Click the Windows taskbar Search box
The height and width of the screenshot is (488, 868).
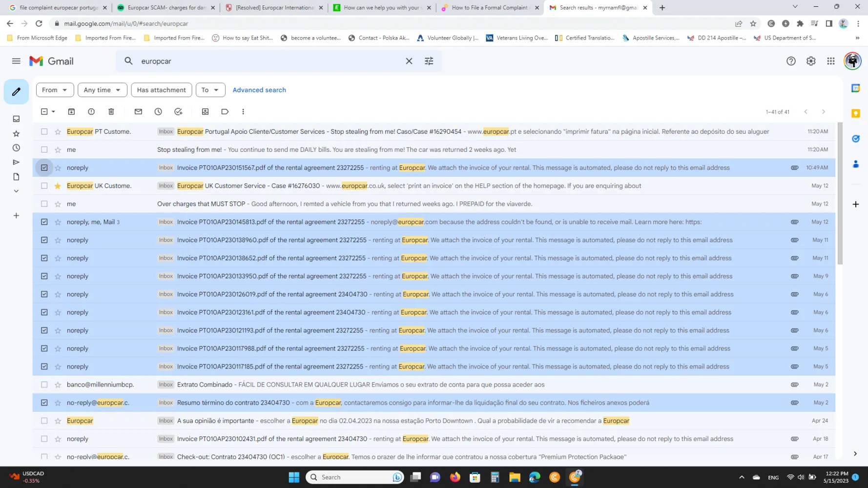pos(355,477)
